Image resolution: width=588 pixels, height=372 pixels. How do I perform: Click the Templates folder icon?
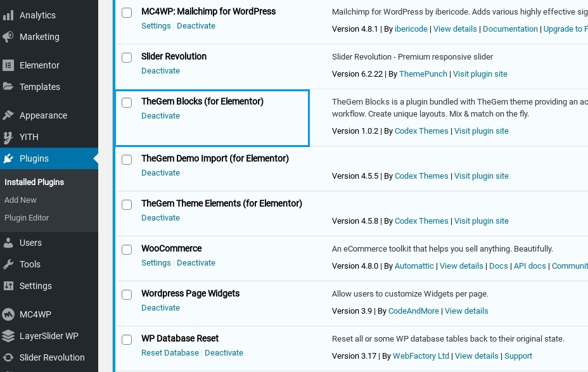8,87
